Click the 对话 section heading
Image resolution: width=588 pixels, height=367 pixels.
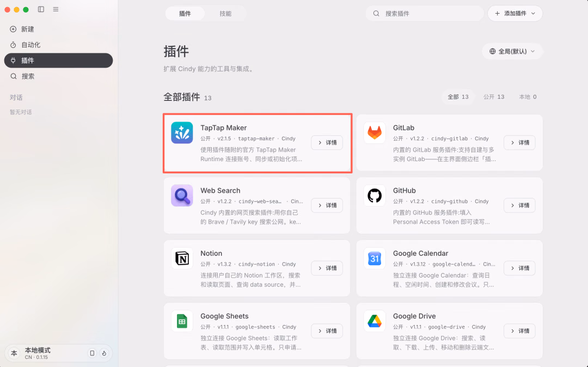point(16,97)
